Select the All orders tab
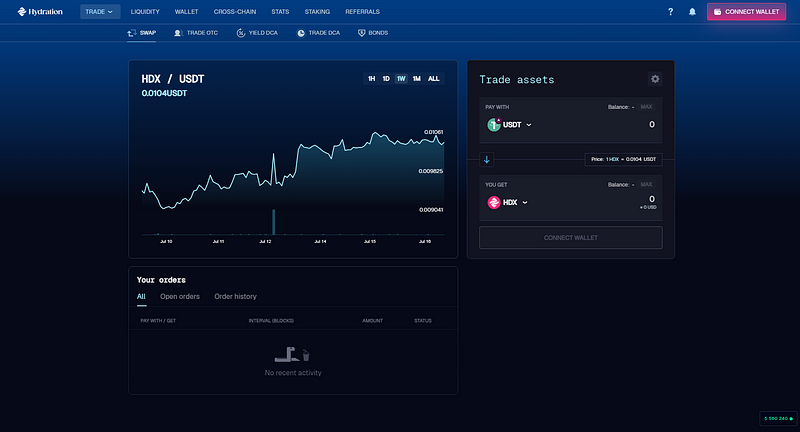This screenshot has width=800, height=432. click(141, 296)
